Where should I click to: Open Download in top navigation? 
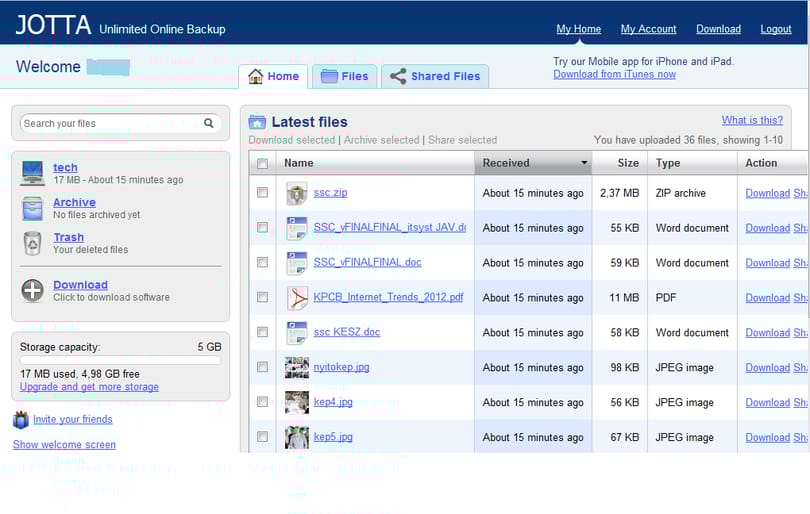[718, 29]
